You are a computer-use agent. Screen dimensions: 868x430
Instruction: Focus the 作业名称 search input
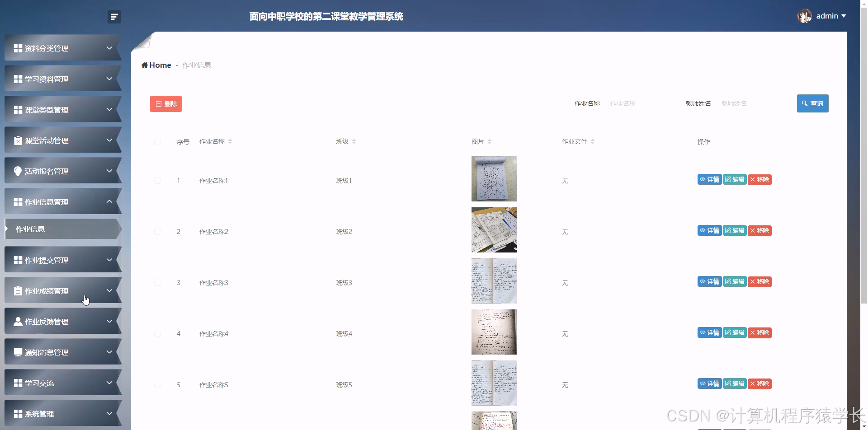pos(640,103)
